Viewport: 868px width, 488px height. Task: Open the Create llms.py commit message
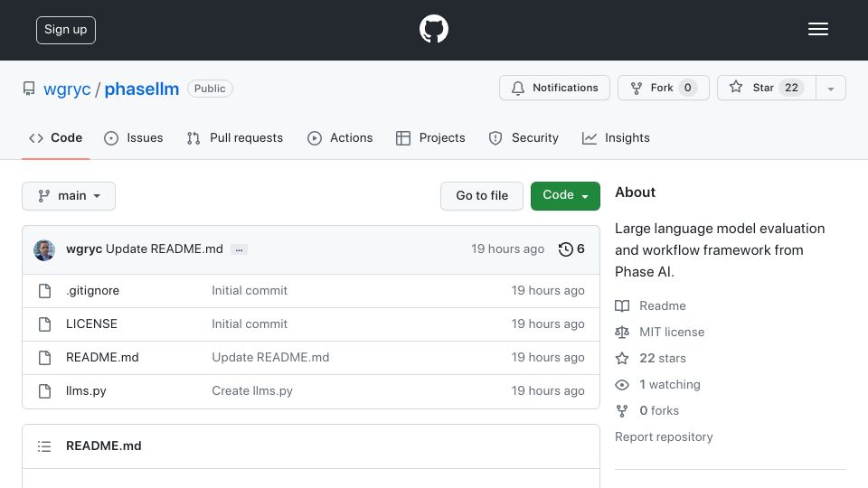pyautogui.click(x=252, y=391)
